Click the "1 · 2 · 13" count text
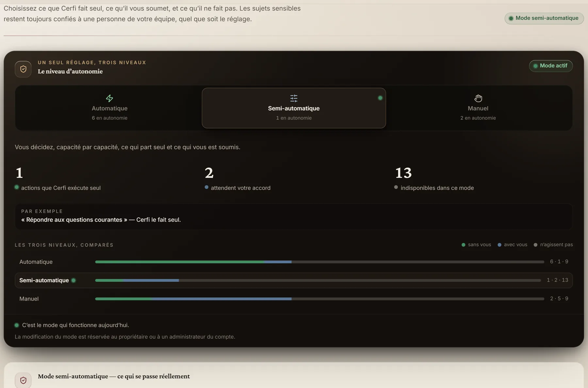The width and height of the screenshot is (588, 388). click(x=557, y=280)
